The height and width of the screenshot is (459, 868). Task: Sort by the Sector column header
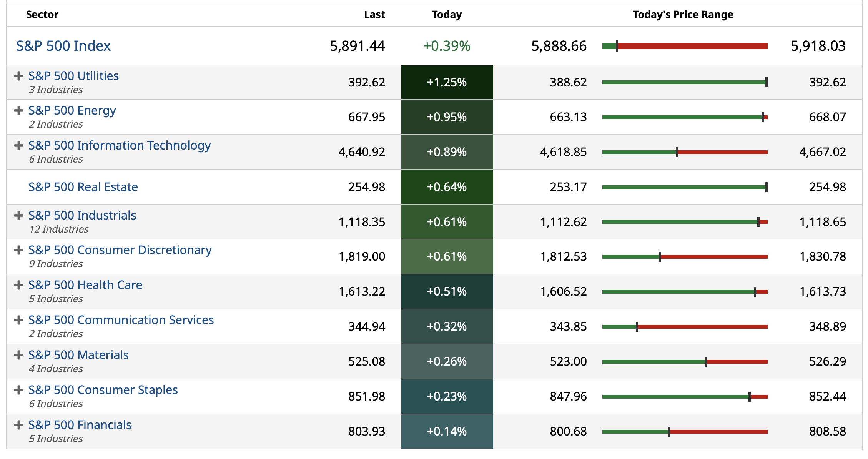[42, 15]
